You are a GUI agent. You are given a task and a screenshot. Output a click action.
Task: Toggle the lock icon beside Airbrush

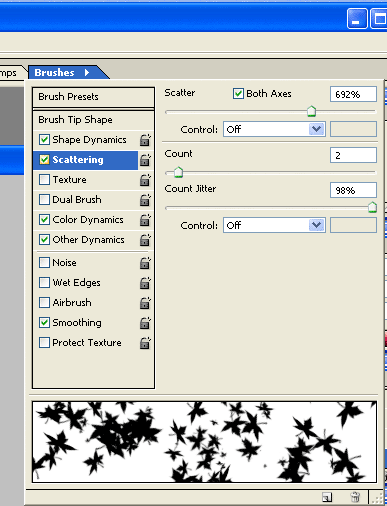pyautogui.click(x=145, y=303)
